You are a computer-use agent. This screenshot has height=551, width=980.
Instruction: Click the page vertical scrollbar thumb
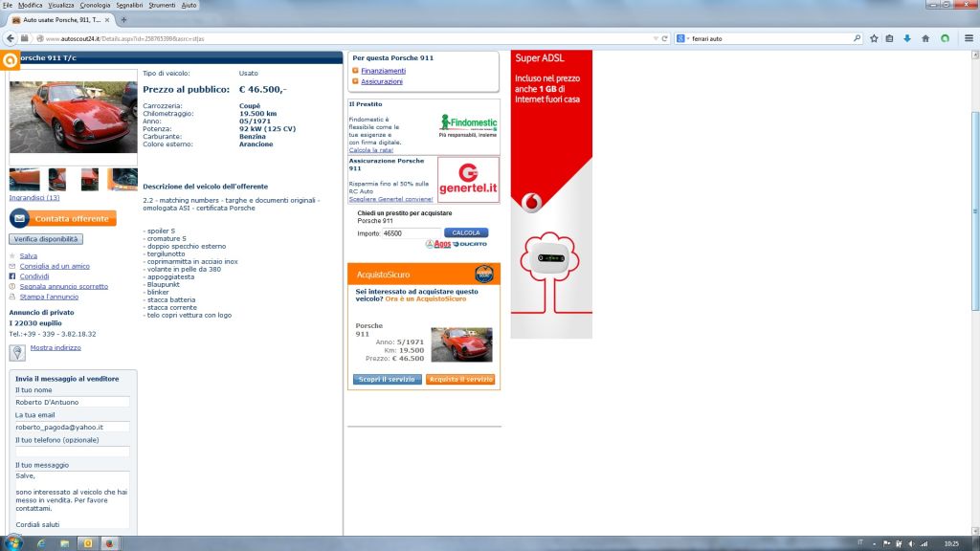(975, 211)
